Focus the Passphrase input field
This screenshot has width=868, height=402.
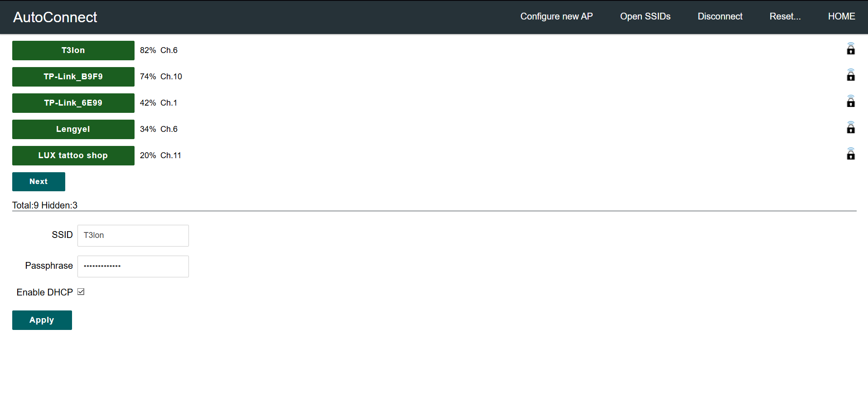pyautogui.click(x=133, y=266)
